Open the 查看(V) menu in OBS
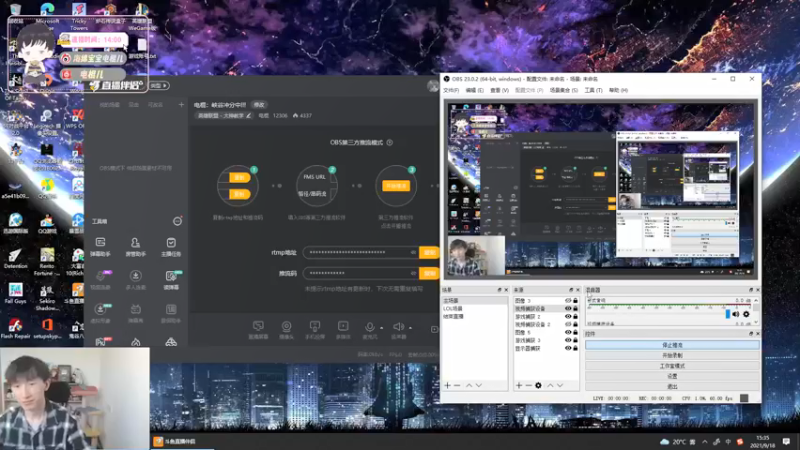 (499, 90)
